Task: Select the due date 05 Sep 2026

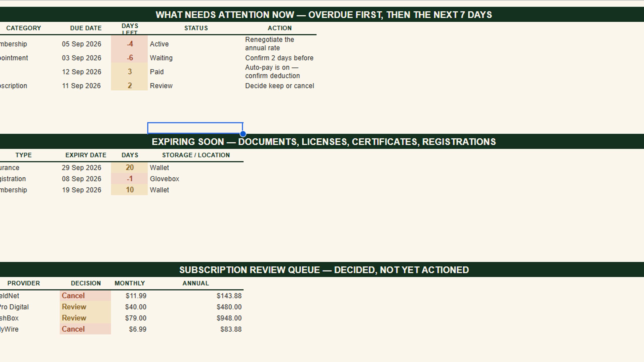Action: pyautogui.click(x=82, y=44)
